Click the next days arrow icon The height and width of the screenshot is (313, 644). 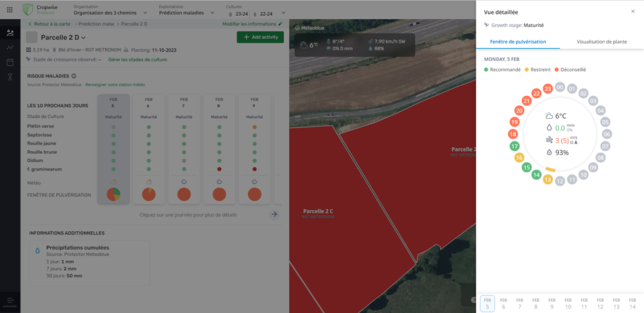pos(274,215)
